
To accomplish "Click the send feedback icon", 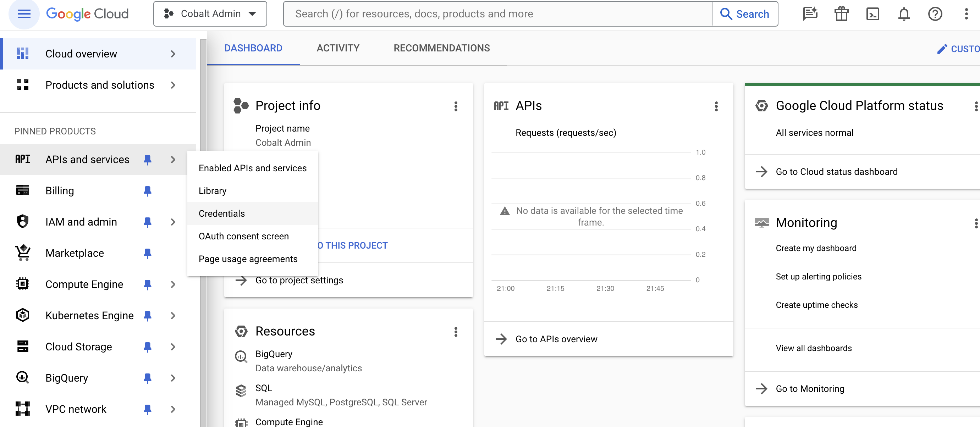I will pos(810,14).
